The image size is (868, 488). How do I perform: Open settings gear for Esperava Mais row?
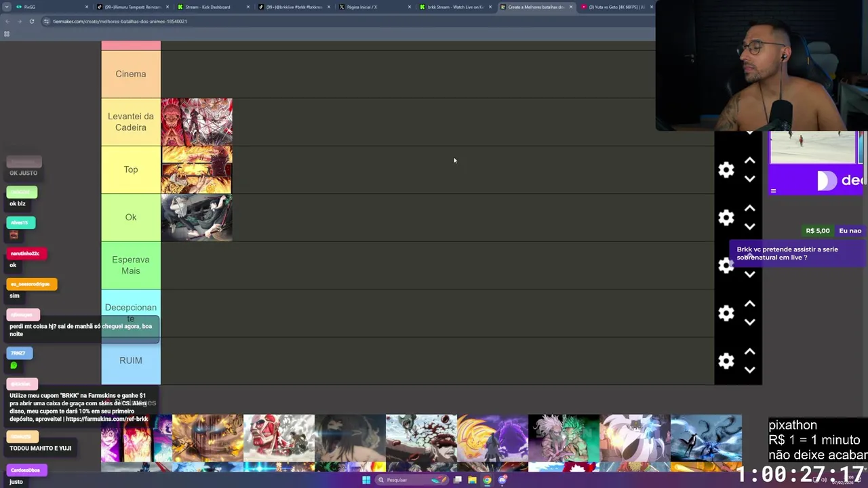coord(726,265)
